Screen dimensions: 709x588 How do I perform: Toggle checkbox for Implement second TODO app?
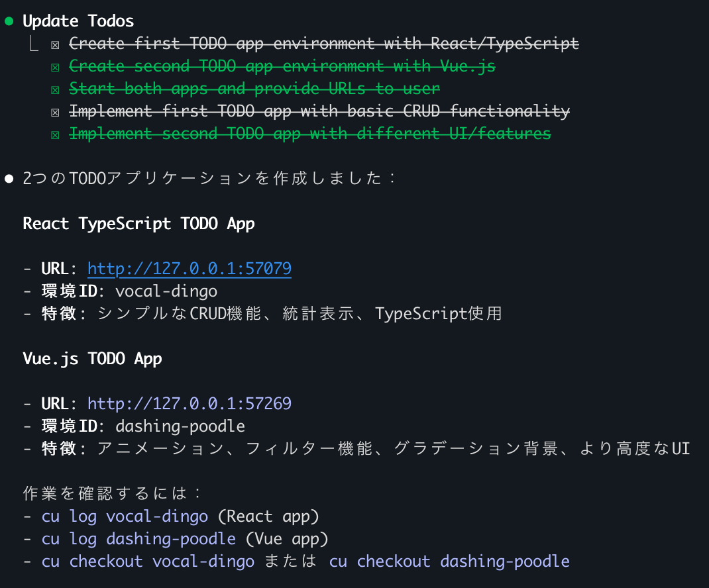[55, 135]
